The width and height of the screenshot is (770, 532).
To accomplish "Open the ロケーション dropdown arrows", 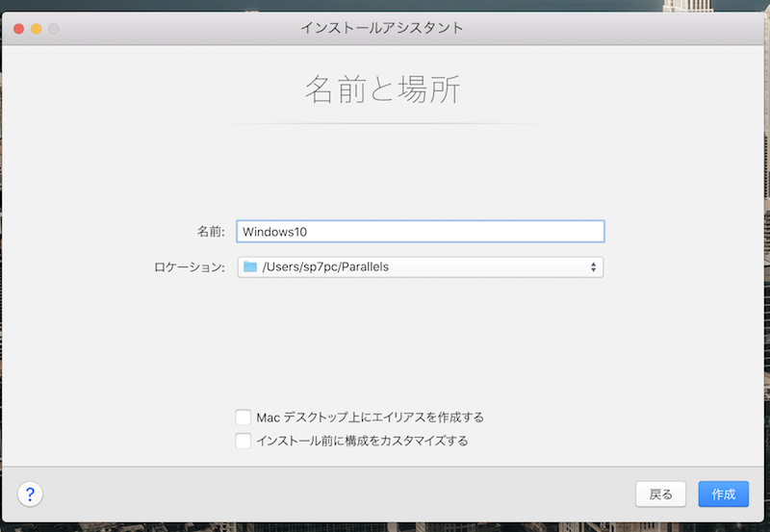I will point(593,266).
